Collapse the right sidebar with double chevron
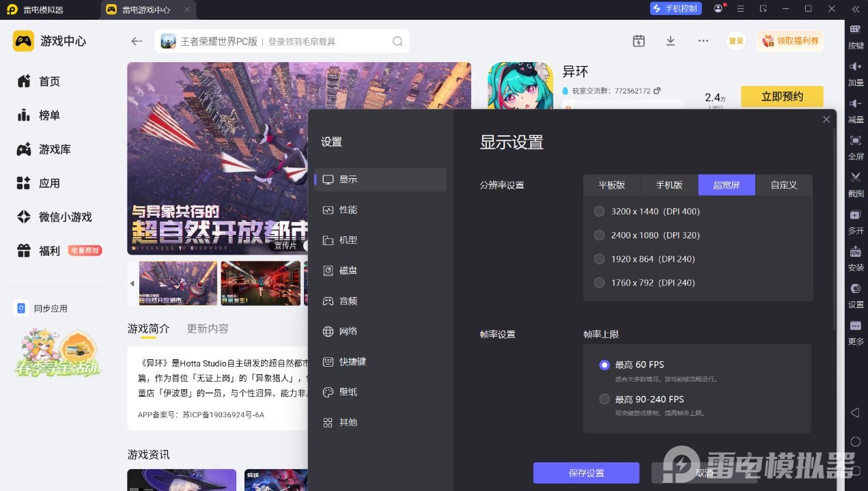The image size is (868, 491). coord(855,9)
